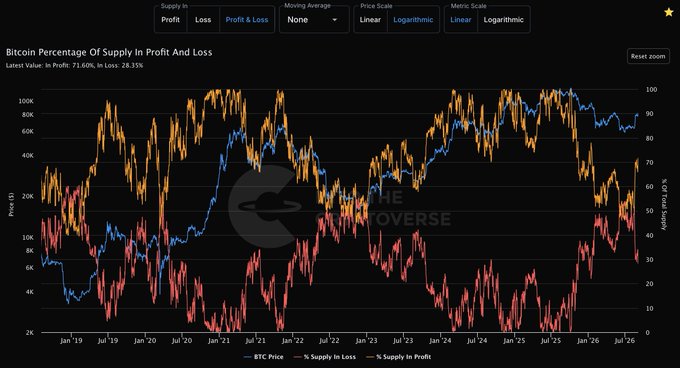Set Price Scale to Linear
The image size is (680, 368).
tap(370, 20)
